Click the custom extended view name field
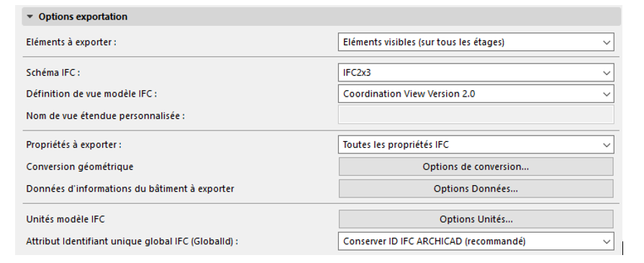644x263 pixels. tap(476, 115)
